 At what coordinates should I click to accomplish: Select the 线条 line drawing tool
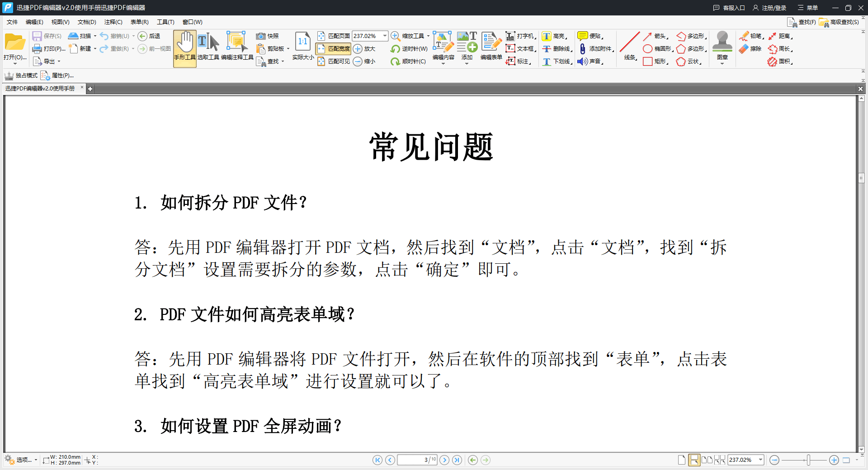coord(630,46)
